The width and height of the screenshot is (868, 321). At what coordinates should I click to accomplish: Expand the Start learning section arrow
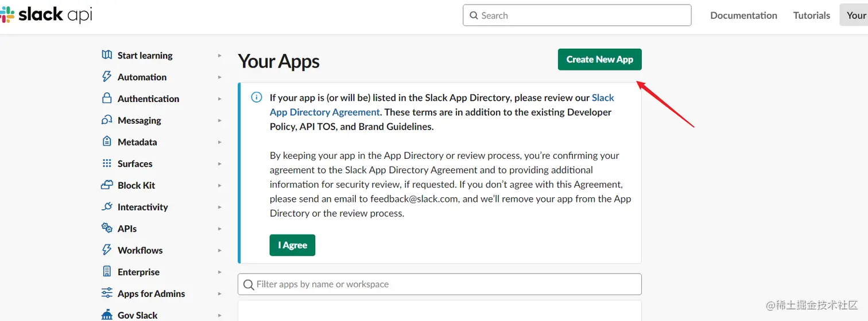(220, 56)
